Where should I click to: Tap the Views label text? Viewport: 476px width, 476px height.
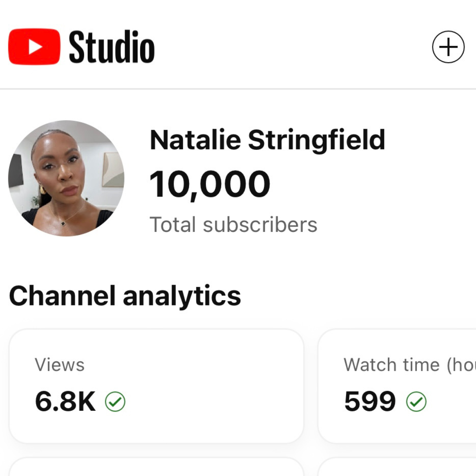[59, 365]
